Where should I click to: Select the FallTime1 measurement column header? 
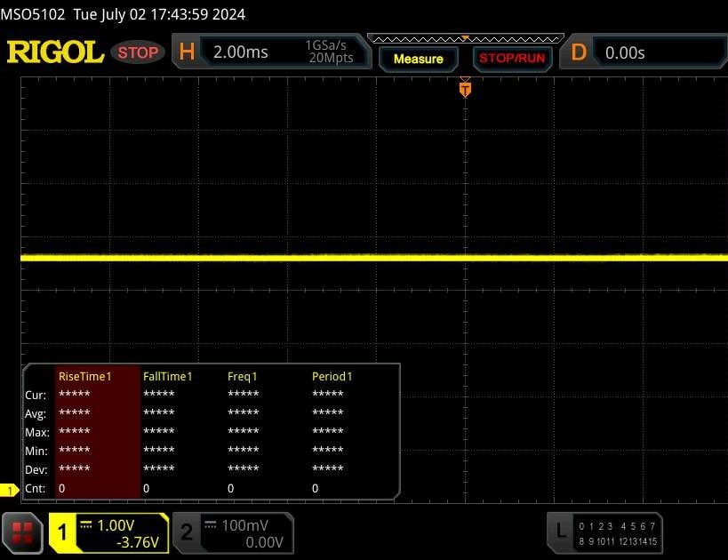coord(168,377)
